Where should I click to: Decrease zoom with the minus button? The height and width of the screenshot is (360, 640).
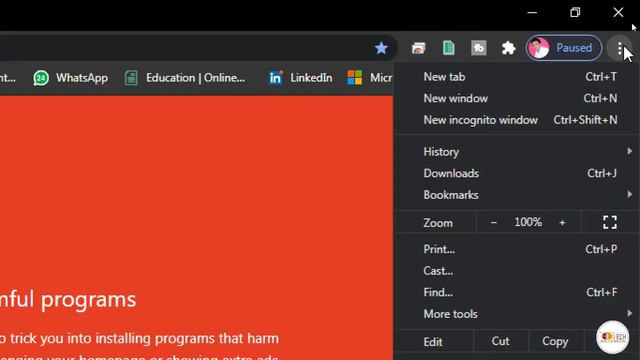(493, 223)
